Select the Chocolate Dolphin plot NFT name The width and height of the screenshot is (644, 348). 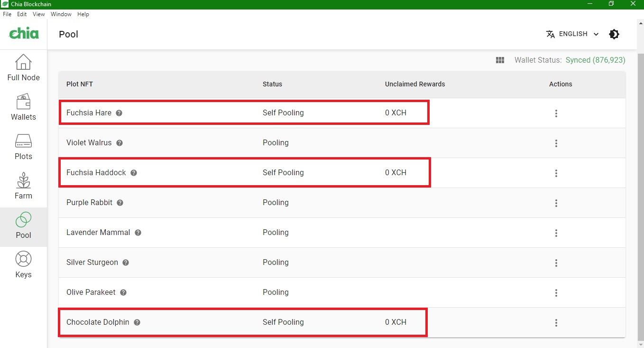coord(98,322)
